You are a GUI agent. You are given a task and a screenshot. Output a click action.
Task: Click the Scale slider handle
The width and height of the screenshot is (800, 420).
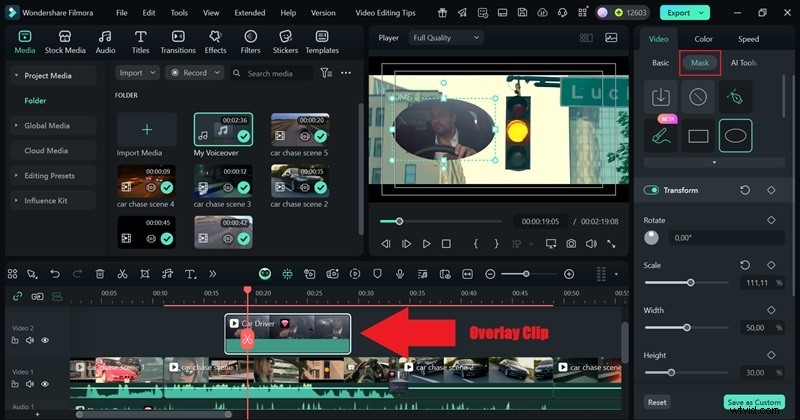690,282
